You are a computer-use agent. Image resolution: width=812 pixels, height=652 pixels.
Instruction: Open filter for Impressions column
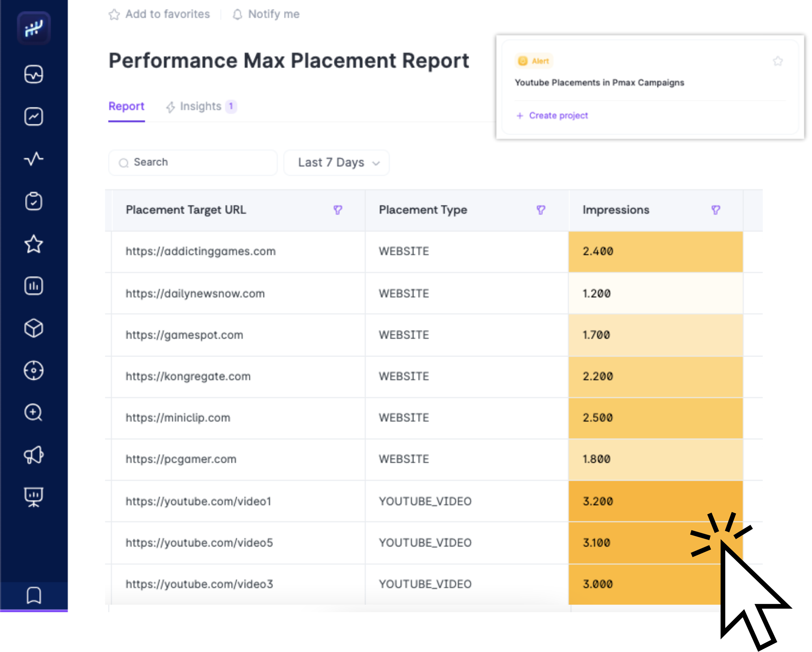coord(716,210)
